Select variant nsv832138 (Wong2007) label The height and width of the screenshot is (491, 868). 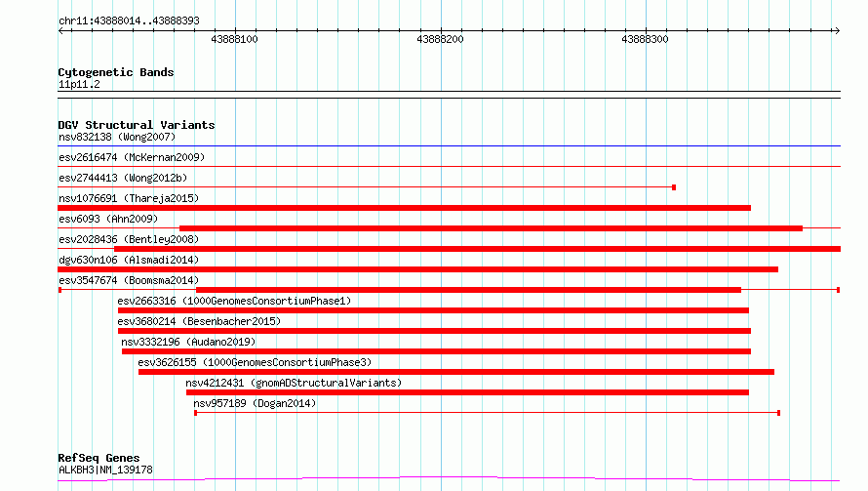click(117, 137)
